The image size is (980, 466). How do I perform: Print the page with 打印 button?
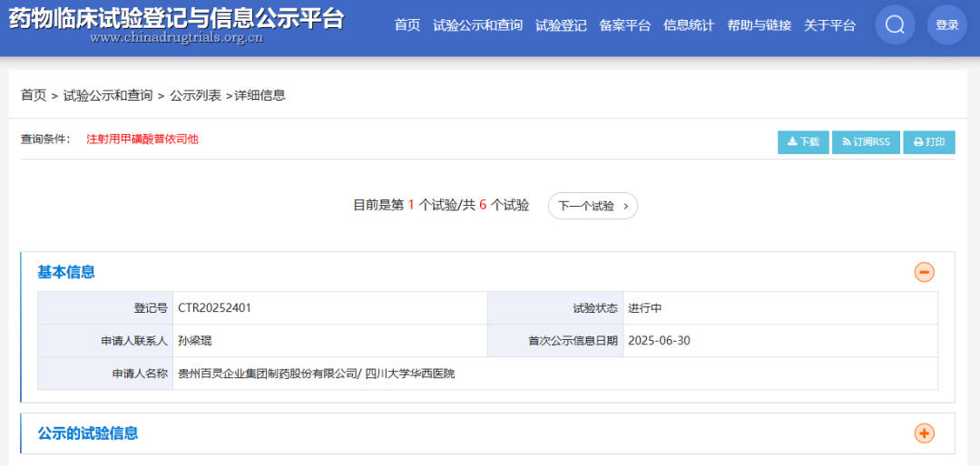click(x=928, y=142)
